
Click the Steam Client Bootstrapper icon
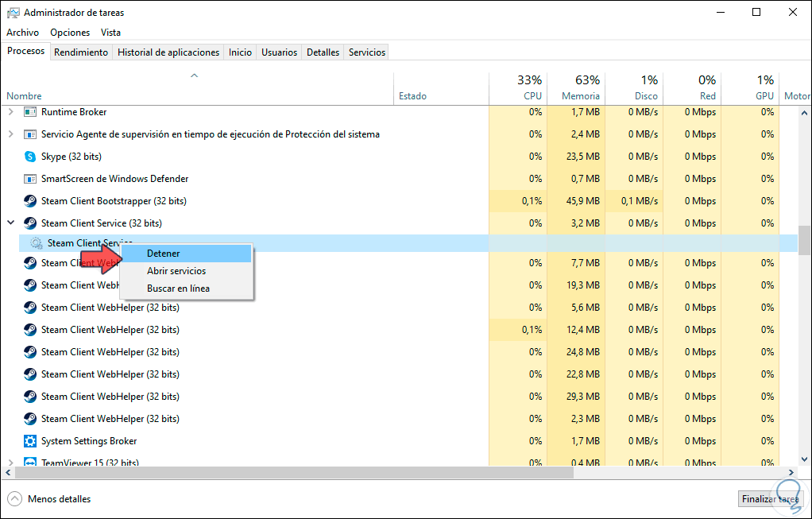30,201
